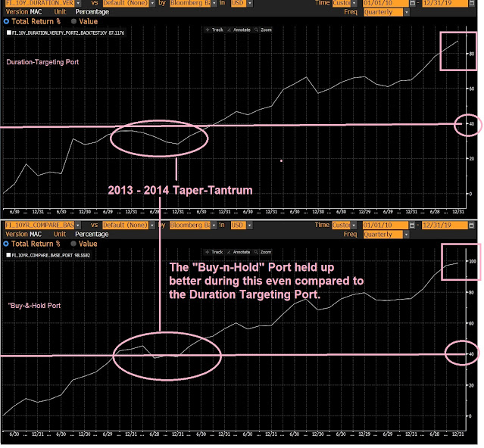Click Track tool in top chart toolbar
Image resolution: width=484 pixels, height=448 pixels.
coord(214,30)
